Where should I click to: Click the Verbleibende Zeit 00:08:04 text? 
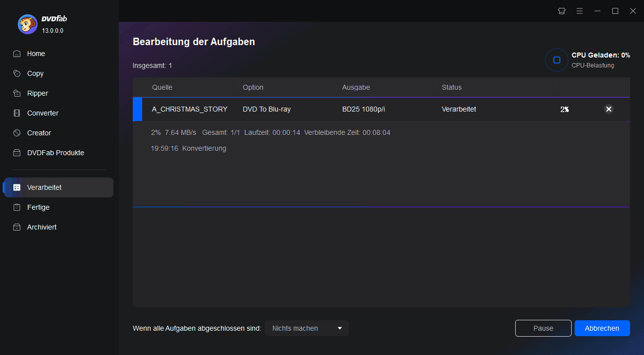(347, 132)
